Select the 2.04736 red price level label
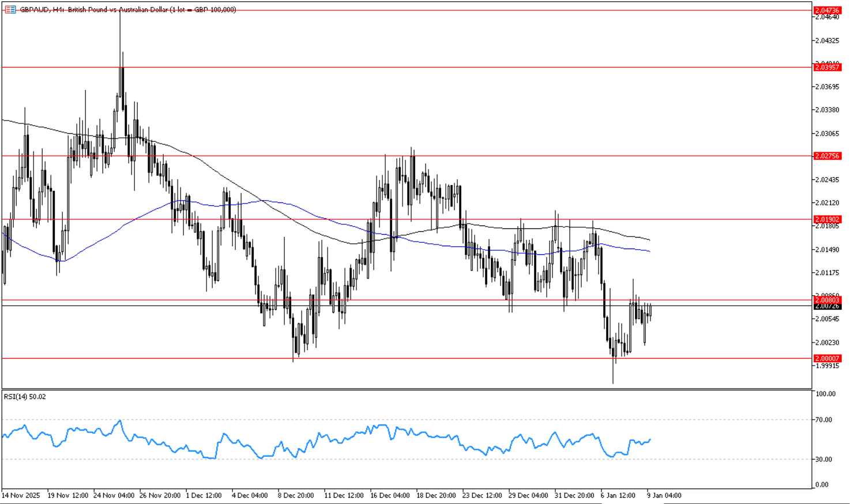This screenshot has width=850, height=504. pyautogui.click(x=828, y=10)
